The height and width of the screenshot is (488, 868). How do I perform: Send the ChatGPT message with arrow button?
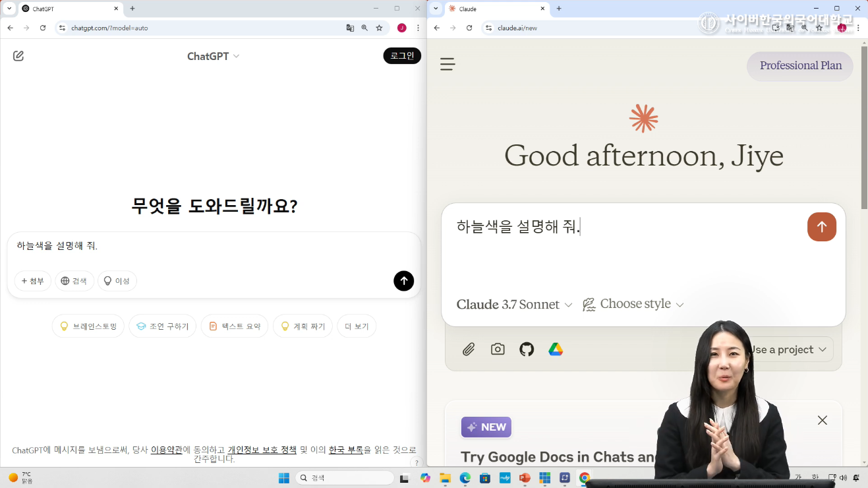click(x=404, y=281)
